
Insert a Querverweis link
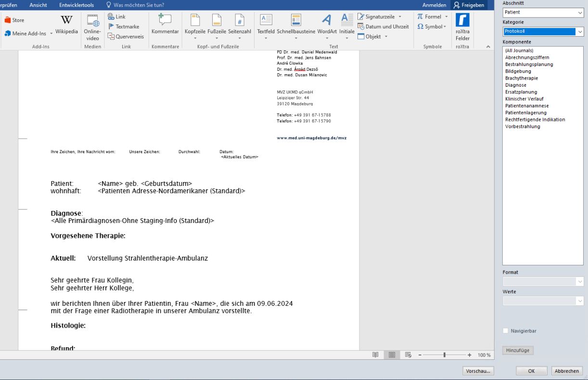(125, 37)
